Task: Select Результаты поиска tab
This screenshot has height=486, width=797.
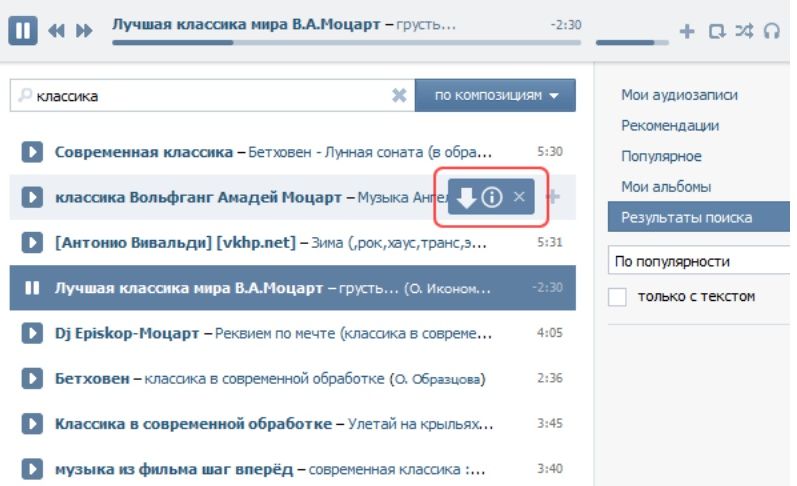Action: 699,217
